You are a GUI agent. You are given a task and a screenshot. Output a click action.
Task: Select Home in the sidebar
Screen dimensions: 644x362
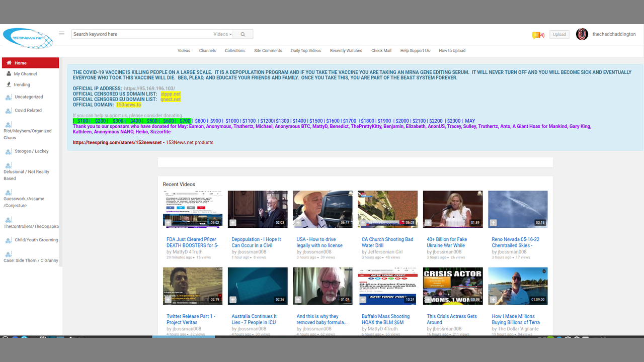(x=21, y=63)
